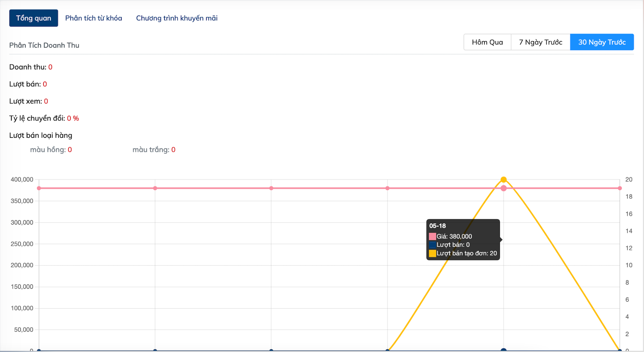Select the 7 Ngày Trước range

[541, 42]
